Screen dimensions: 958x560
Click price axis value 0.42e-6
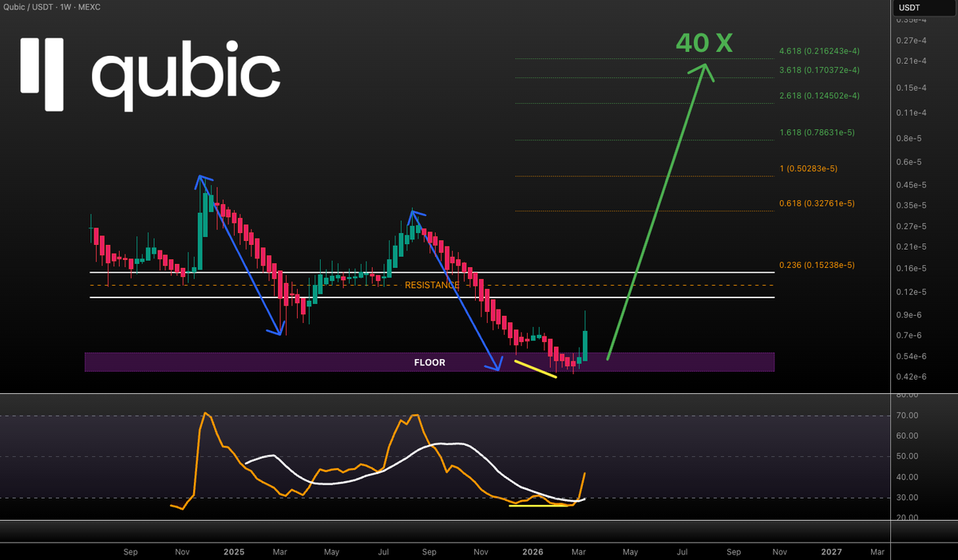point(912,377)
